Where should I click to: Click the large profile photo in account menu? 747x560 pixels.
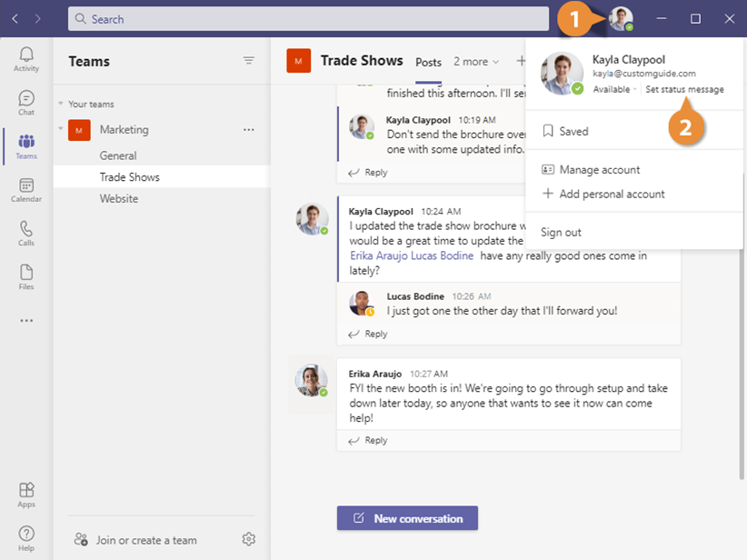pyautogui.click(x=563, y=74)
